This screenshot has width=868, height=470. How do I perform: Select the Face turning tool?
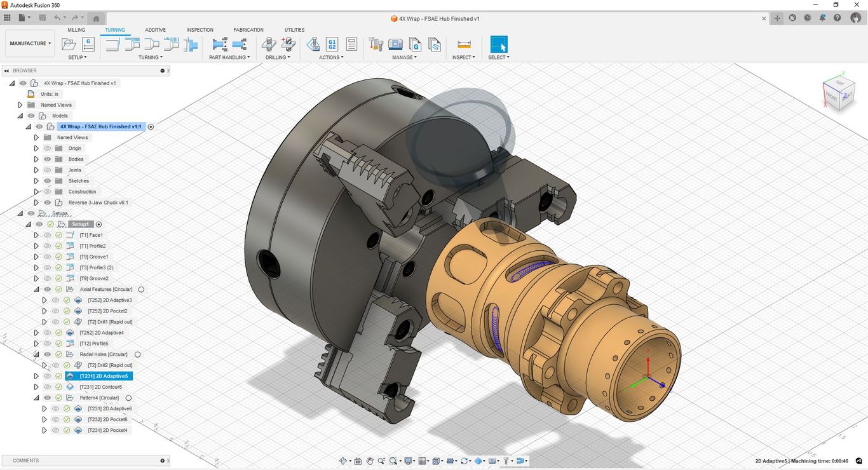[x=112, y=44]
